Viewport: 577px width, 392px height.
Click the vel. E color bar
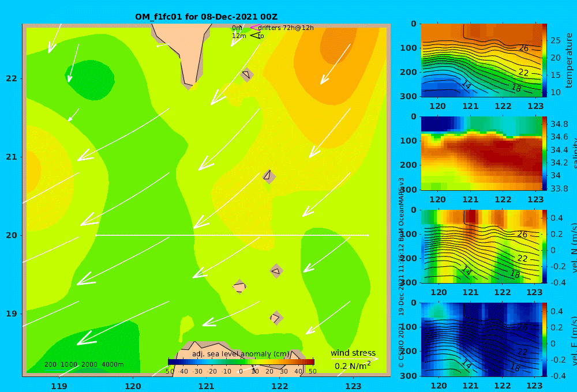point(545,340)
